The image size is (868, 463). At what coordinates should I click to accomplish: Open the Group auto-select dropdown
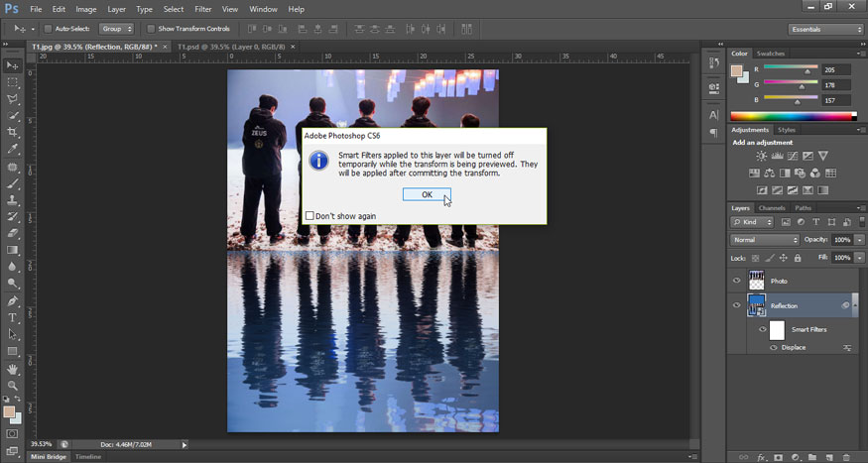[116, 29]
